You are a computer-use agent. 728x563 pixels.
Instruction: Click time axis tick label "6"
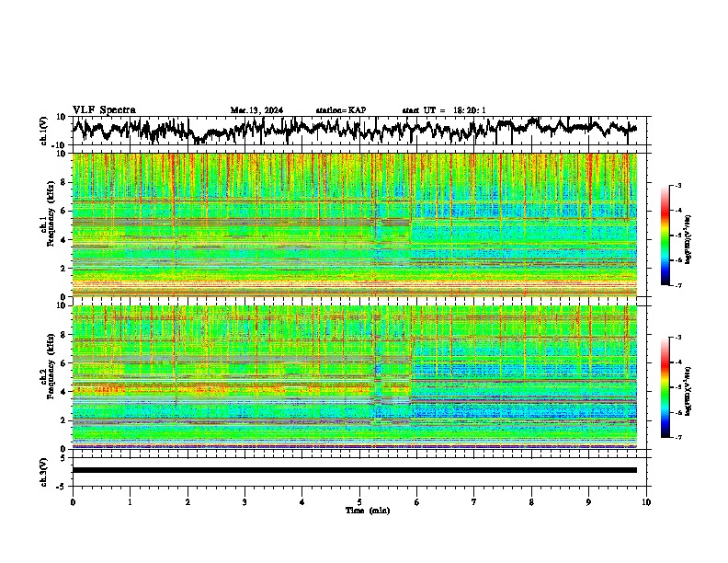pos(417,502)
